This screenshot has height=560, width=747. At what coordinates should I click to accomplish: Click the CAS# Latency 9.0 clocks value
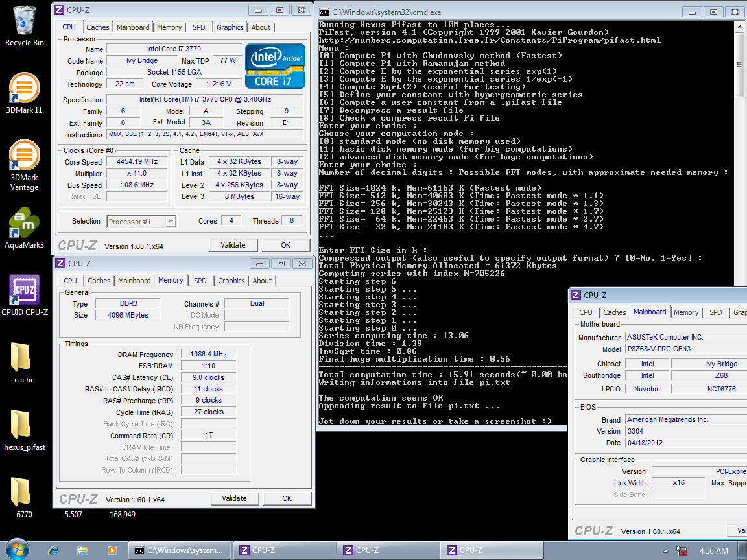click(x=209, y=377)
